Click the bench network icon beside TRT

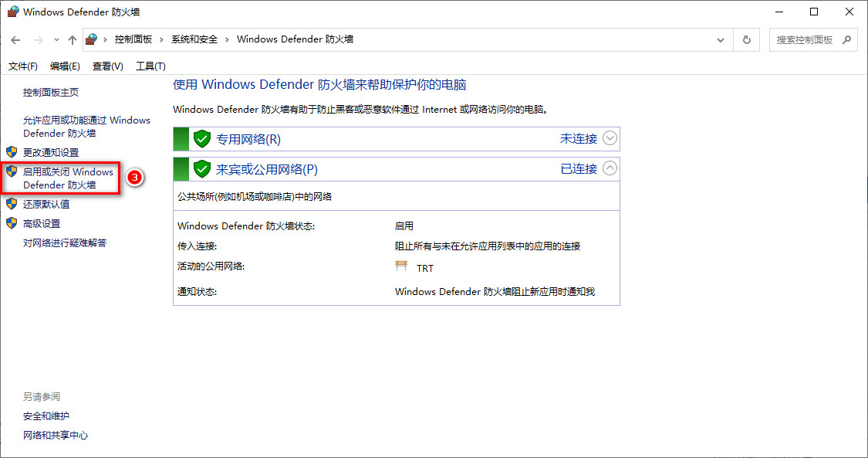[x=401, y=266]
